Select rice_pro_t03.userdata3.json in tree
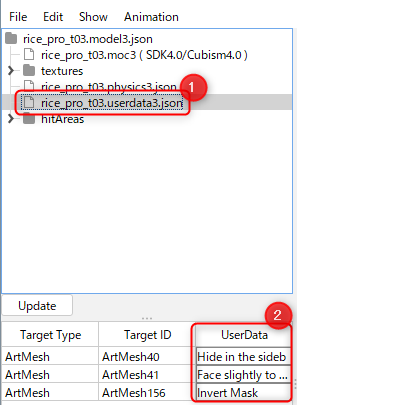This screenshot has width=400, height=405. [112, 103]
